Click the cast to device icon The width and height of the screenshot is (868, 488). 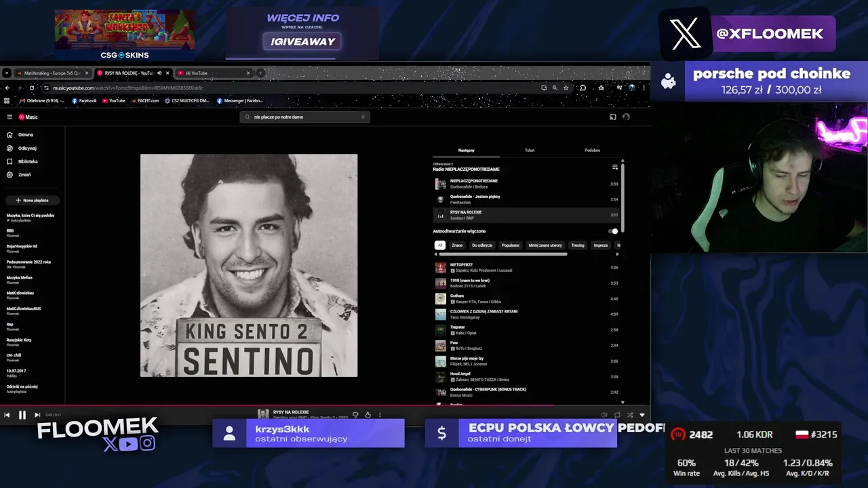[612, 117]
